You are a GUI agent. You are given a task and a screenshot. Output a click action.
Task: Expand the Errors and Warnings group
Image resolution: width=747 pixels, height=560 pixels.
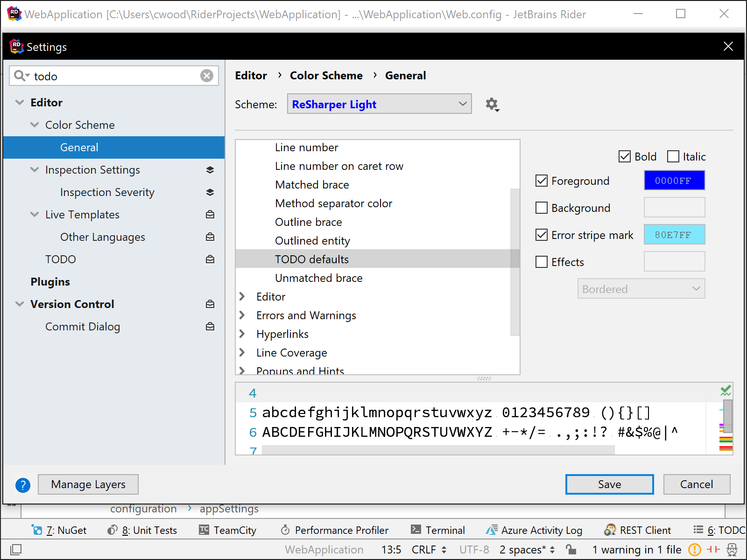pyautogui.click(x=242, y=315)
